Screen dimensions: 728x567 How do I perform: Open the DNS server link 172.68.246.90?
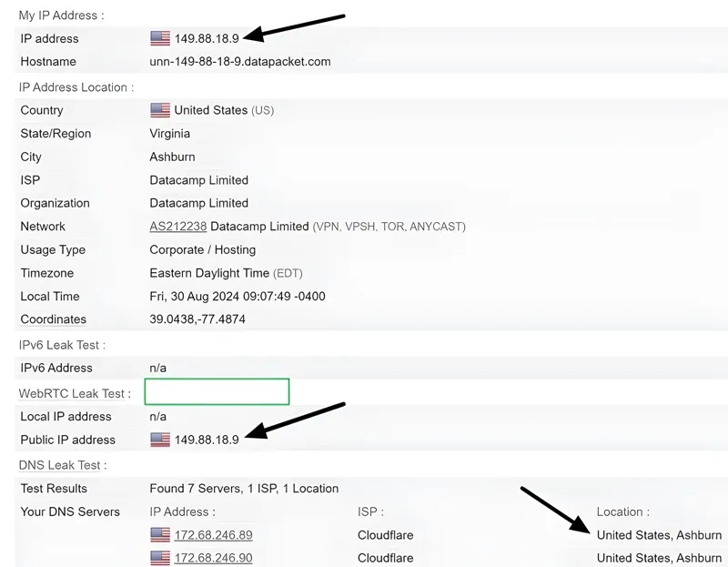213,558
